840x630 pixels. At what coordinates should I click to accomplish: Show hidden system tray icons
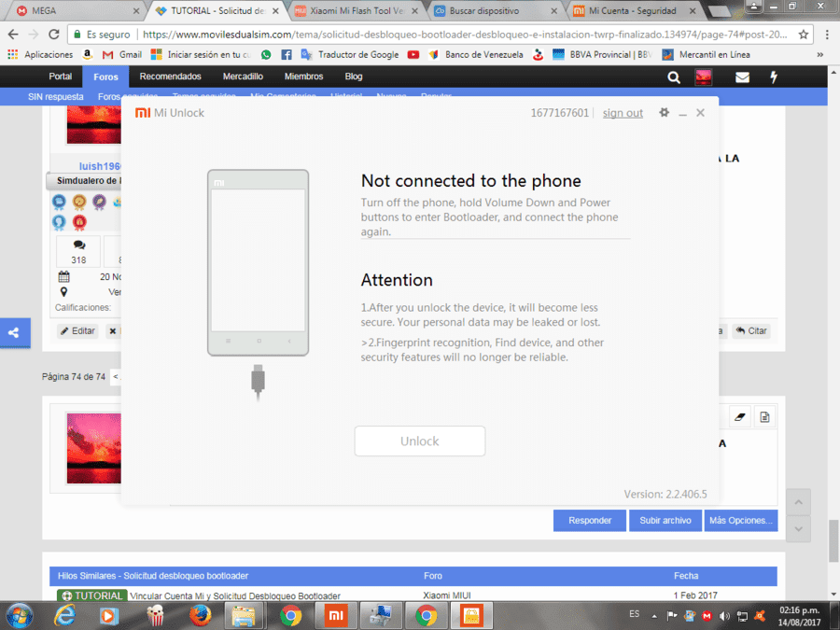pos(654,616)
